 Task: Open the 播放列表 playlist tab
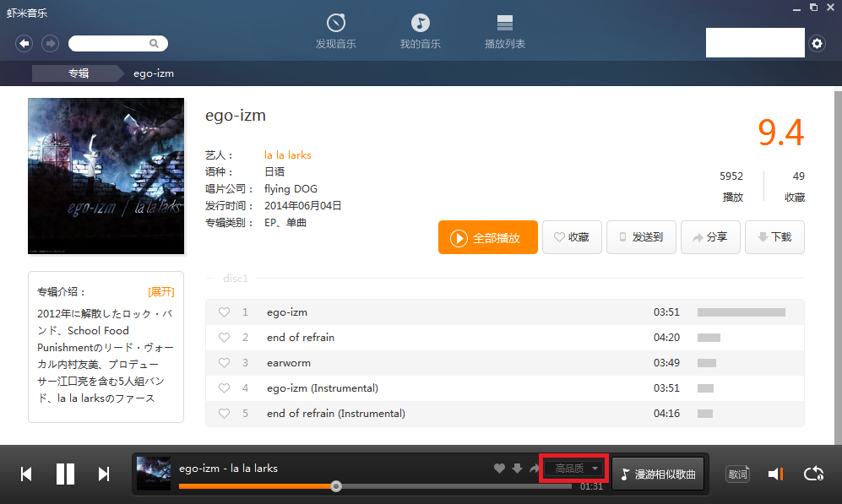point(505,32)
